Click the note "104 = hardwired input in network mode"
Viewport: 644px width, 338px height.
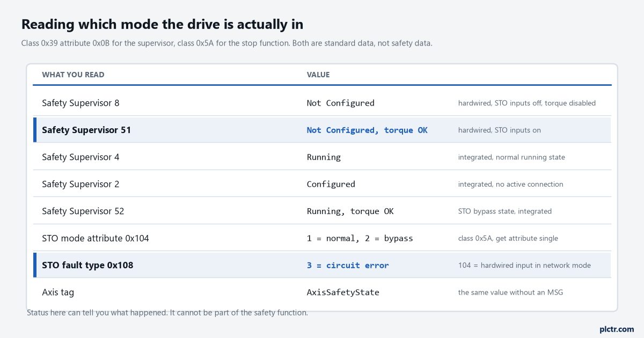tap(524, 266)
